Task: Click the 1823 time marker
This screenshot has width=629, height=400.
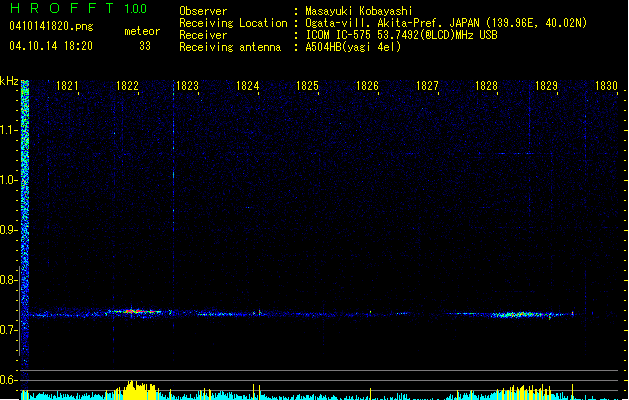Action: tap(187, 86)
